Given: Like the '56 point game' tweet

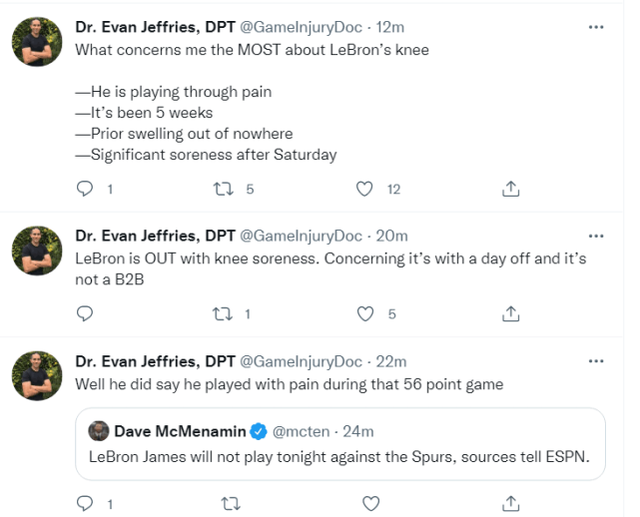Looking at the screenshot, I should [x=370, y=502].
